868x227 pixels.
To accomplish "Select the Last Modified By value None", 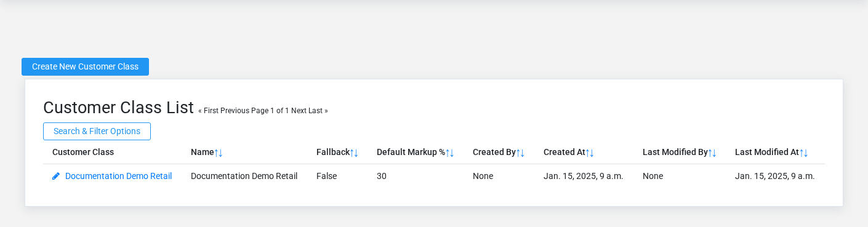I will [x=653, y=176].
